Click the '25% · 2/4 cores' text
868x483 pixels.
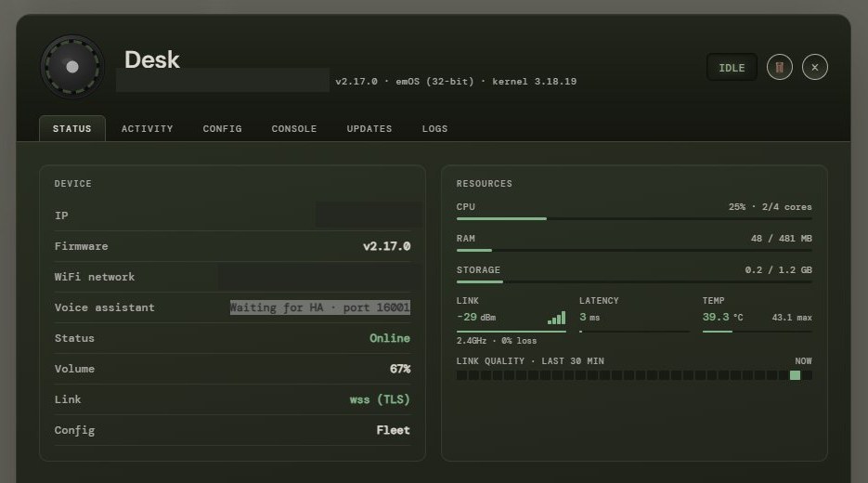[770, 206]
